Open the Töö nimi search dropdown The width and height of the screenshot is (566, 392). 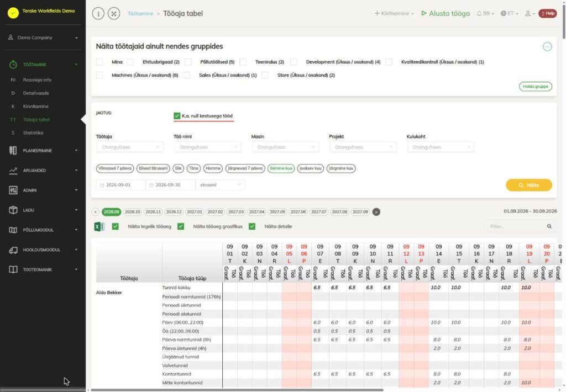pos(208,147)
